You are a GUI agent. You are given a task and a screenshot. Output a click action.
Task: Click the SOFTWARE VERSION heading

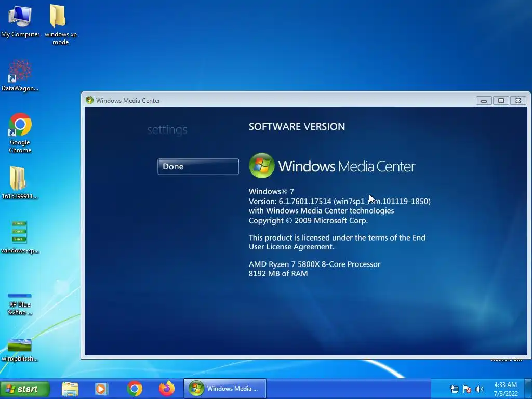[297, 127]
